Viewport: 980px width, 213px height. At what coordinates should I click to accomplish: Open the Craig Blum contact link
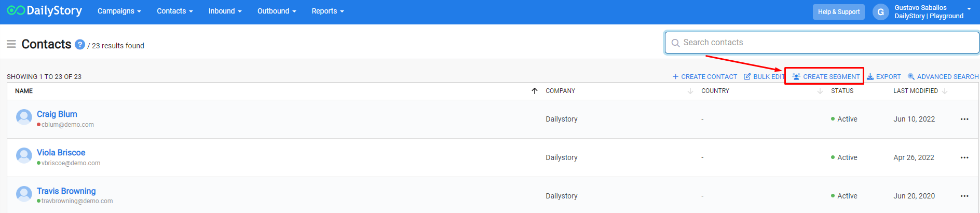[x=57, y=114]
